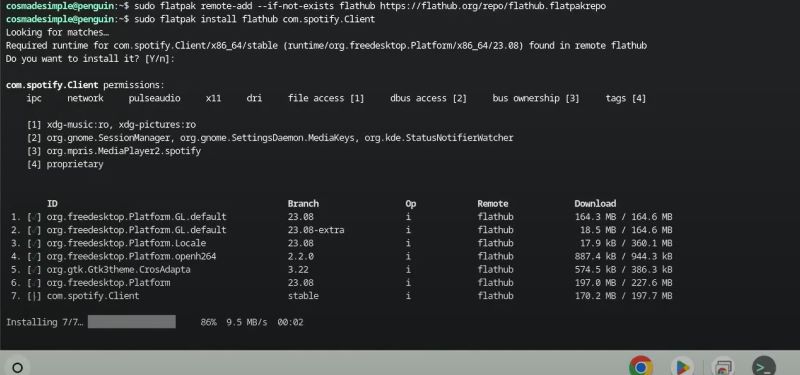Click download size '887.4 kB / 944.3 kB'
Image resolution: width=800 pixels, height=375 pixels.
(623, 256)
